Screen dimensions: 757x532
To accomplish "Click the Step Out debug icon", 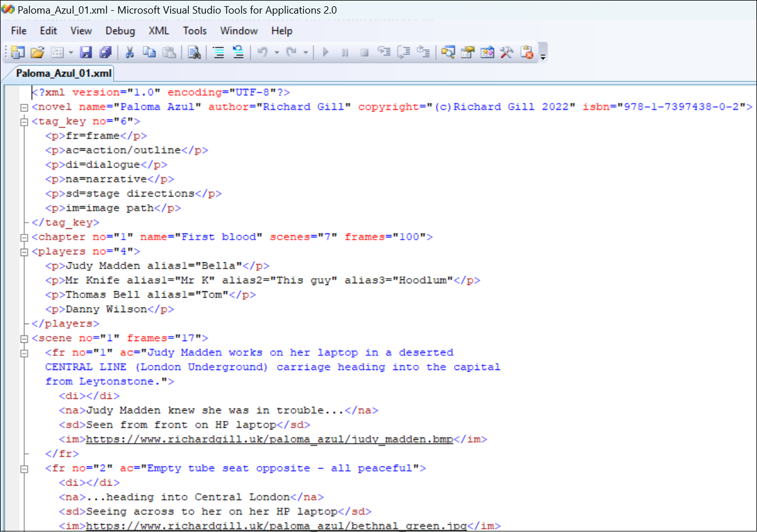I will point(424,52).
